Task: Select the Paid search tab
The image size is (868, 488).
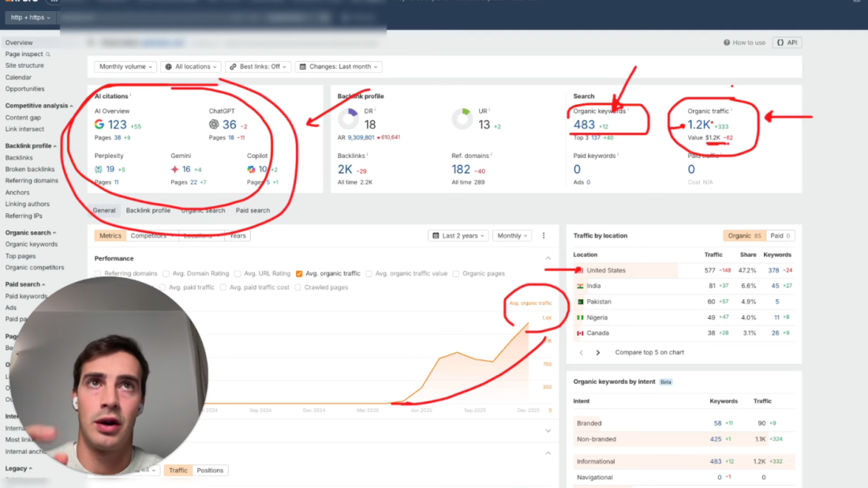Action: click(253, 211)
